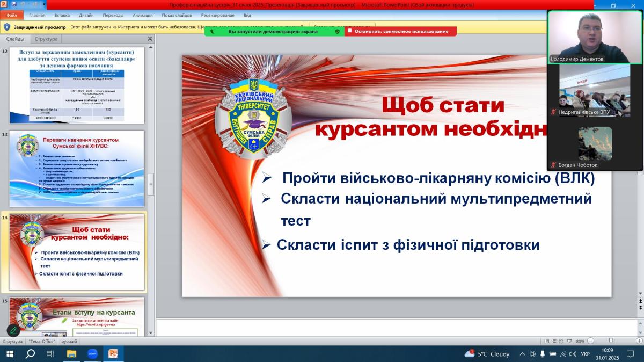Screen dimensions: 644x362
Task: Open Windows Search from the taskbar
Action: tap(30, 354)
